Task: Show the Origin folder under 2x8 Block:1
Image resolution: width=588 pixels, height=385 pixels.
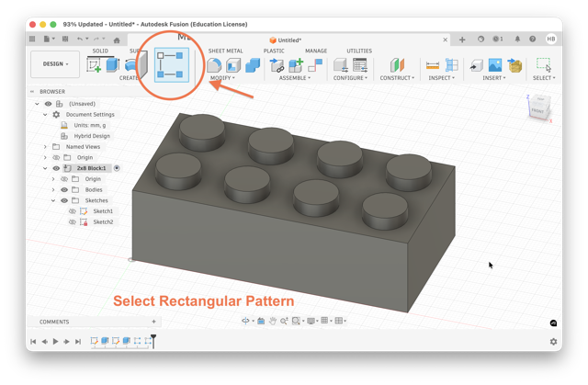Action: 64,179
